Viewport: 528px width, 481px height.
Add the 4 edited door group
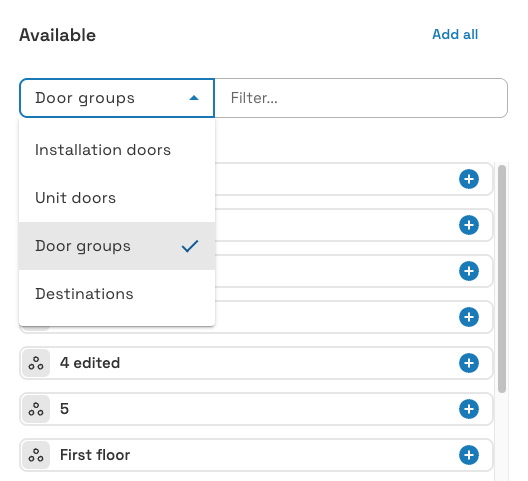click(x=469, y=363)
